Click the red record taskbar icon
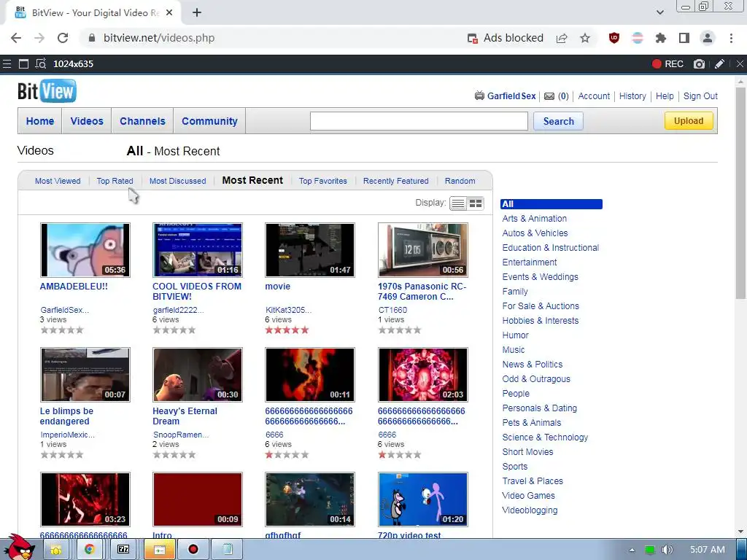This screenshot has height=560, width=747. [x=193, y=550]
